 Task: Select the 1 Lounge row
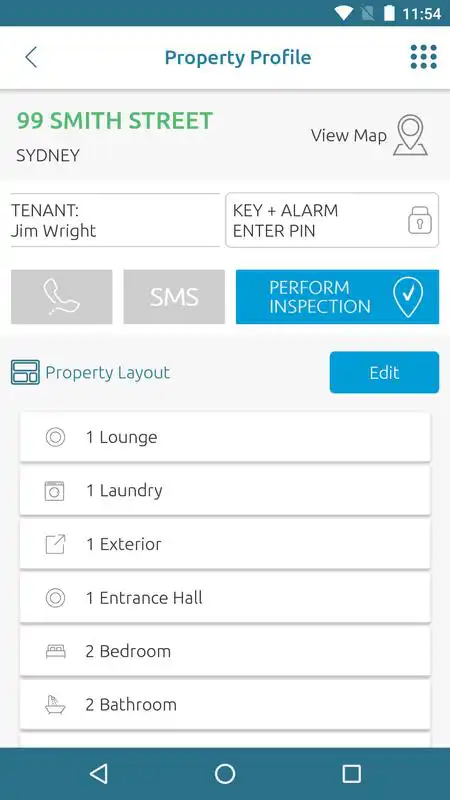(225, 437)
